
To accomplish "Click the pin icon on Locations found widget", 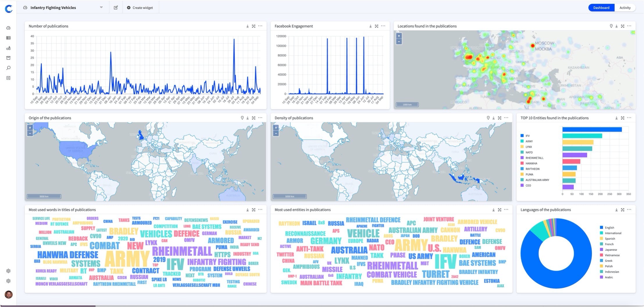I will [611, 26].
